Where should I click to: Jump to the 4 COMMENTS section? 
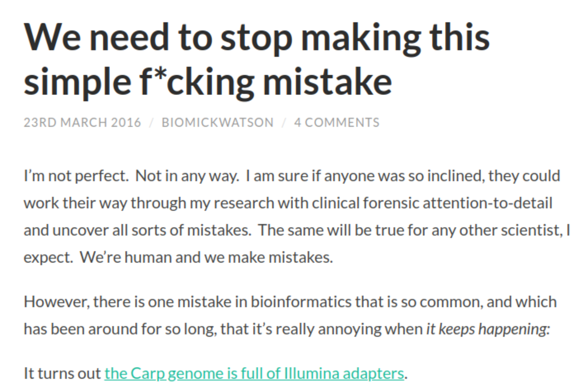click(337, 122)
